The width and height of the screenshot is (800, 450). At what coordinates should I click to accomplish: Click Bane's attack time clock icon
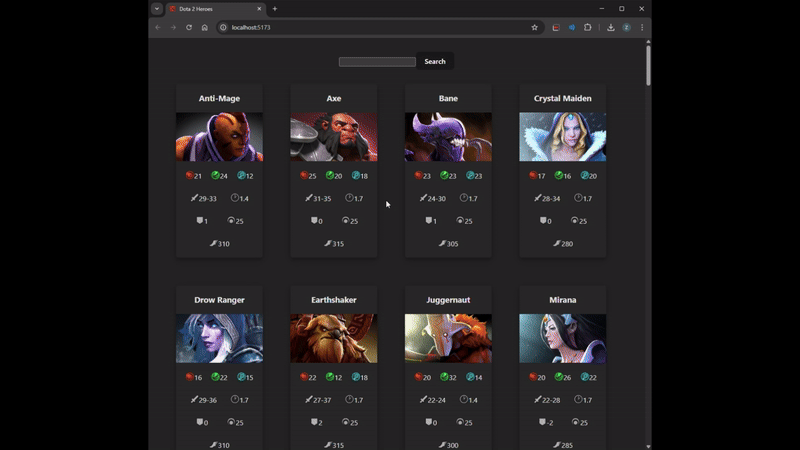pyautogui.click(x=463, y=197)
